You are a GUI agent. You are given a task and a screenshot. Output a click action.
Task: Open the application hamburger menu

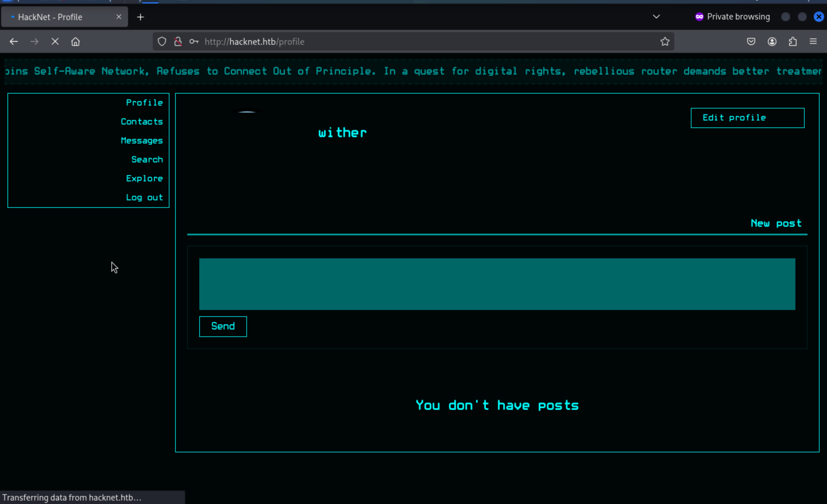click(x=813, y=42)
